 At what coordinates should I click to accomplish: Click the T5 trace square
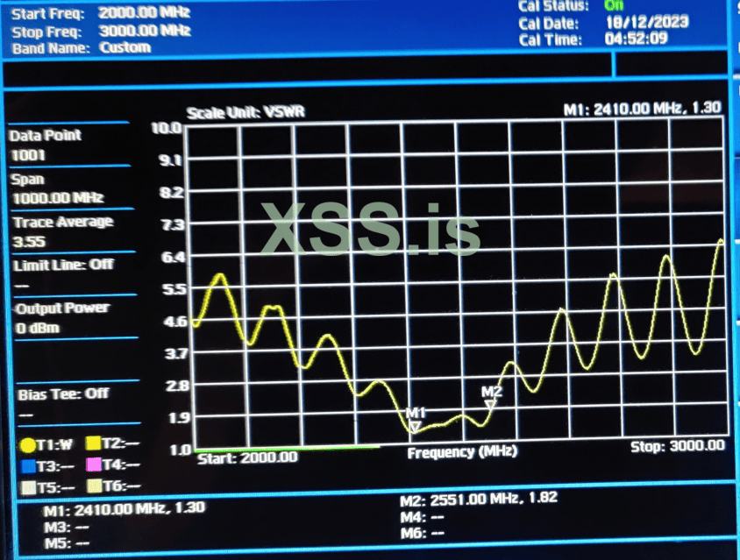pos(29,487)
